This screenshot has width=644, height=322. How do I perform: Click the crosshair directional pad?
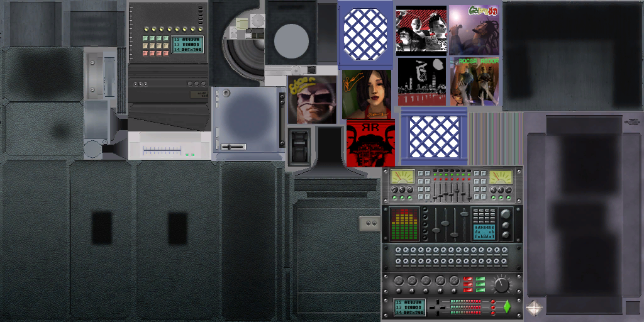coord(438,307)
